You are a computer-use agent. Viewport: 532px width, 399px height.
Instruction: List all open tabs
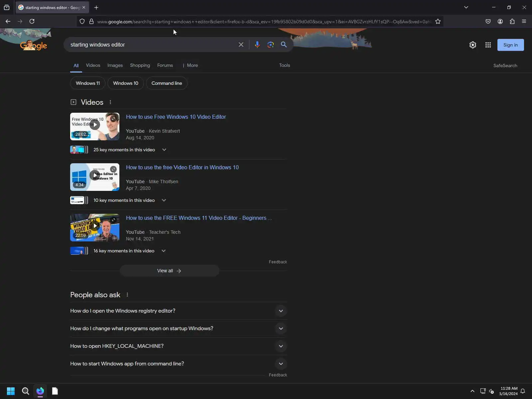[x=466, y=7]
